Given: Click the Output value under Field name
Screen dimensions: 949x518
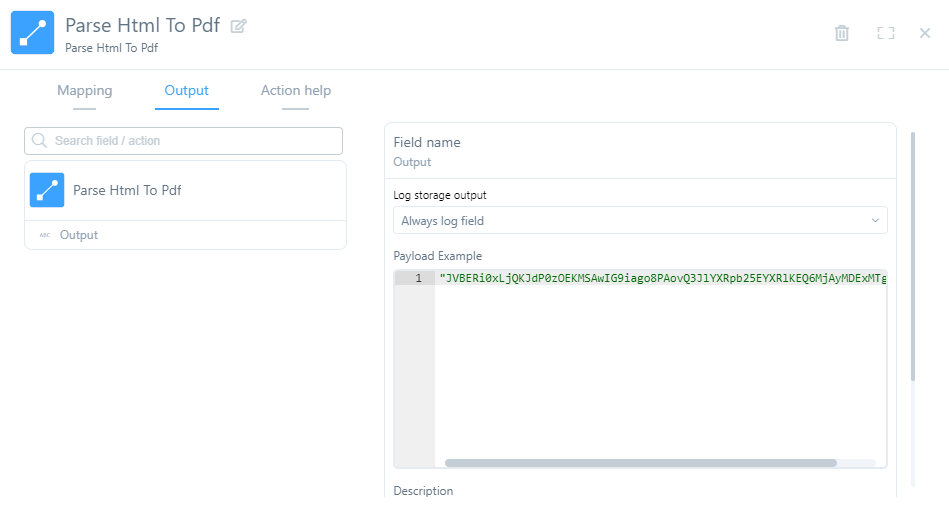Looking at the screenshot, I should pyautogui.click(x=412, y=162).
